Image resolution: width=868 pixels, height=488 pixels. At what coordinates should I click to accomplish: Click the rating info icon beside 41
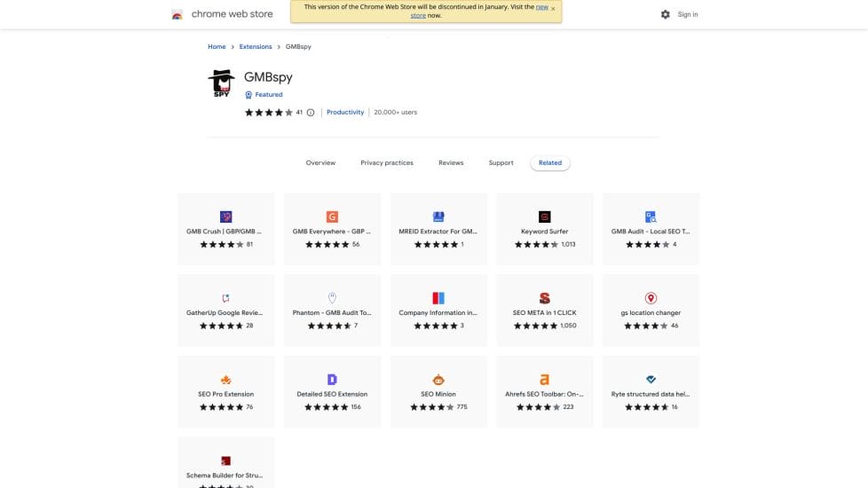pyautogui.click(x=311, y=113)
